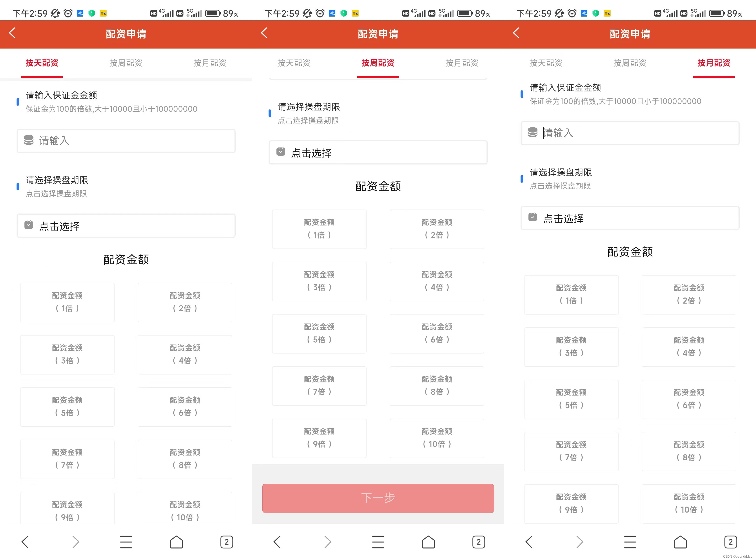Choose 1倍 leverage option in left screen
This screenshot has width=756, height=560.
tap(67, 302)
